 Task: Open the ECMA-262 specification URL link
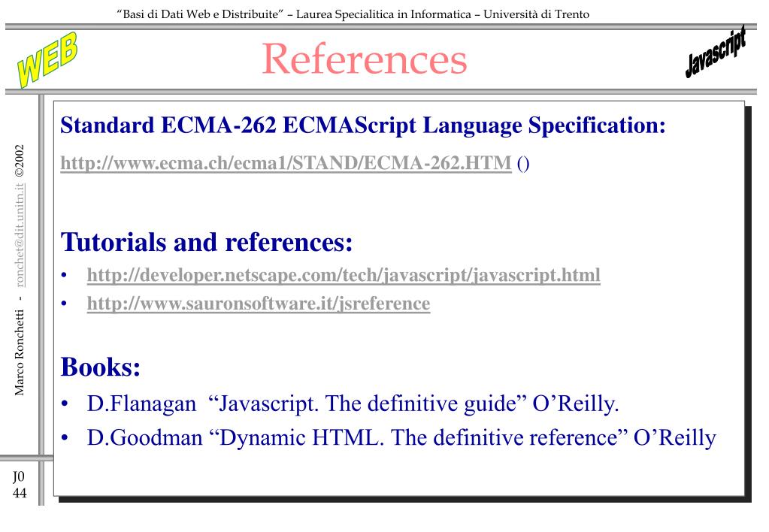point(286,163)
